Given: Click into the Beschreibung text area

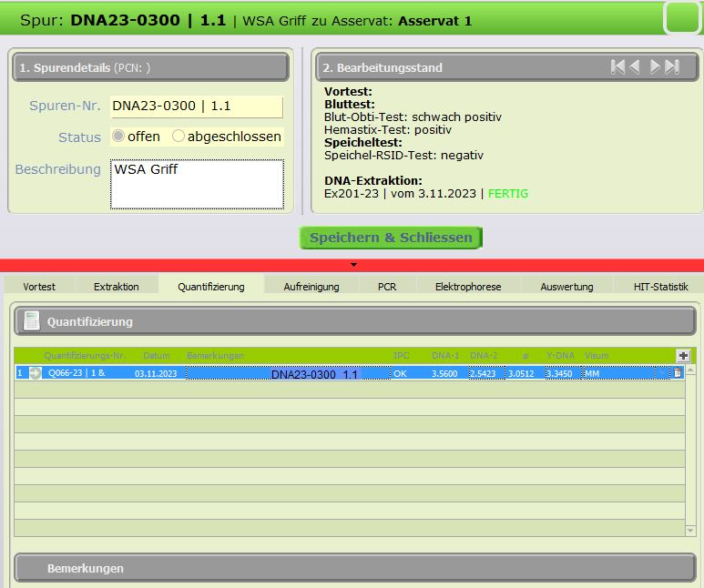Looking at the screenshot, I should tap(197, 184).
